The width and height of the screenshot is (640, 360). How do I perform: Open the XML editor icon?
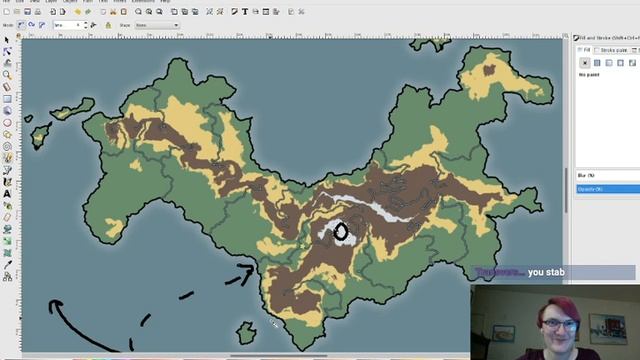click(x=266, y=12)
